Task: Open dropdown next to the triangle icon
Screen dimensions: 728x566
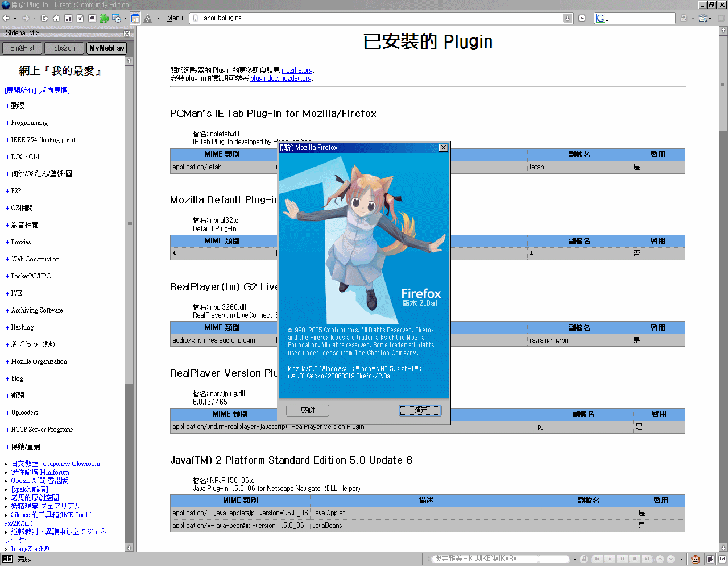Action: (x=158, y=18)
